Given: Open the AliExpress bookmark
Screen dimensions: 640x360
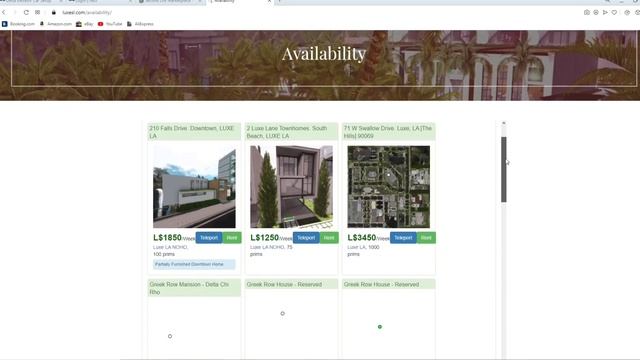Looking at the screenshot, I should pyautogui.click(x=140, y=24).
